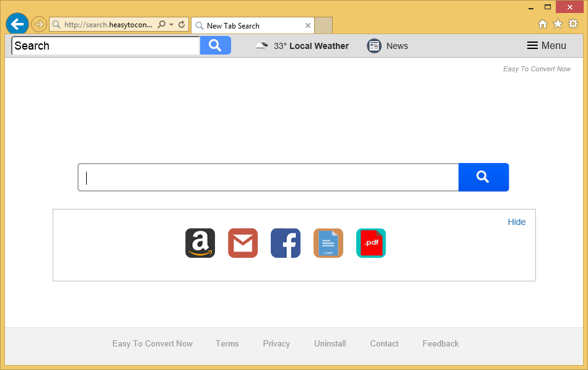The height and width of the screenshot is (370, 588).
Task: Open the Privacy footer link
Action: (276, 343)
